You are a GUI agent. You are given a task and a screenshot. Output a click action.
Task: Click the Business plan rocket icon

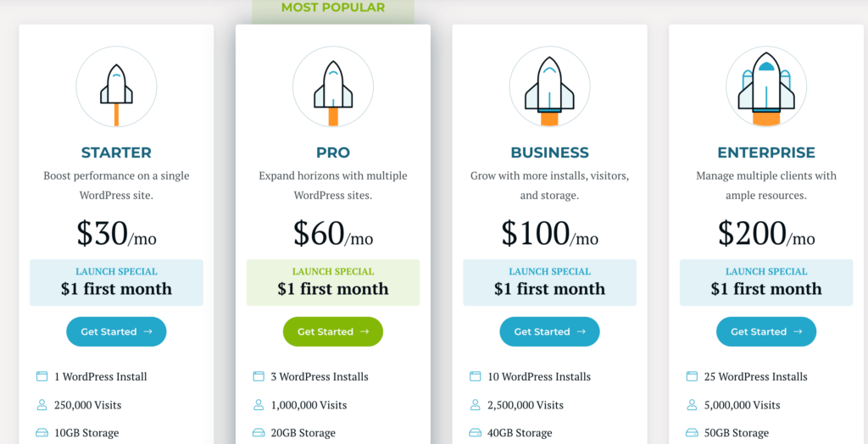[x=549, y=86]
